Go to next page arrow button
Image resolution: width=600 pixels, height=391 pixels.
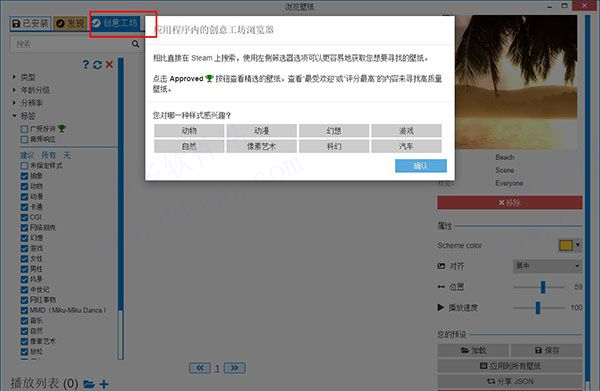coord(235,368)
